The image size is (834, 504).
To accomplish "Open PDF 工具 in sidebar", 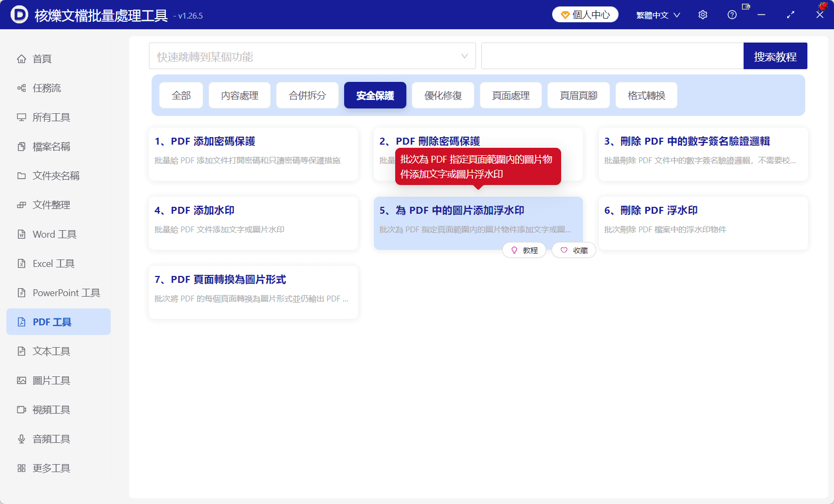I will coord(59,322).
